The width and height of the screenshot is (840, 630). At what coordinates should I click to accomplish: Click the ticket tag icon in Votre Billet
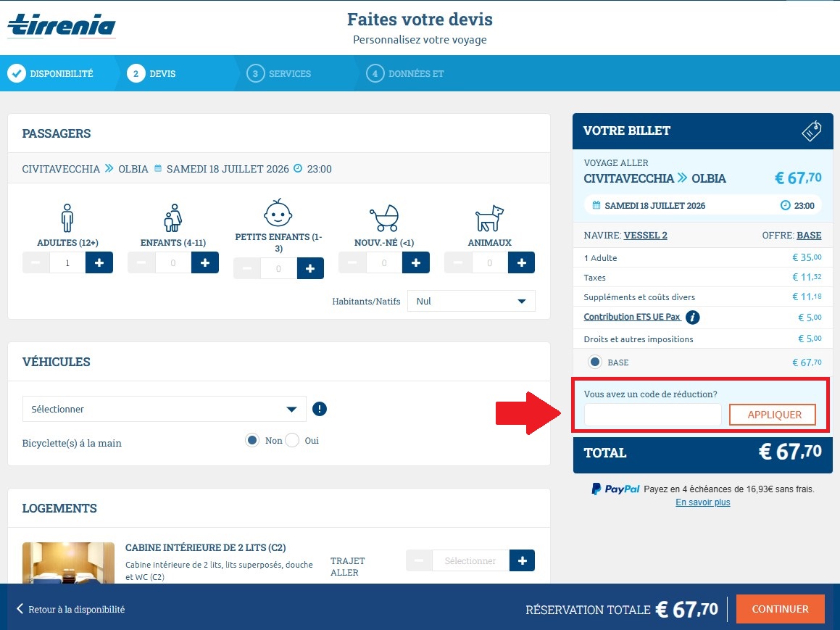(811, 131)
